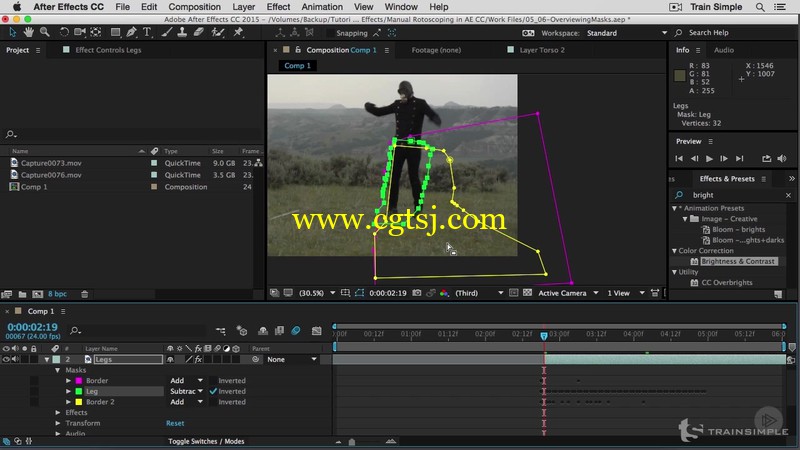Open the 1 View layout dropdown
The width and height of the screenshot is (800, 450).
pos(626,293)
